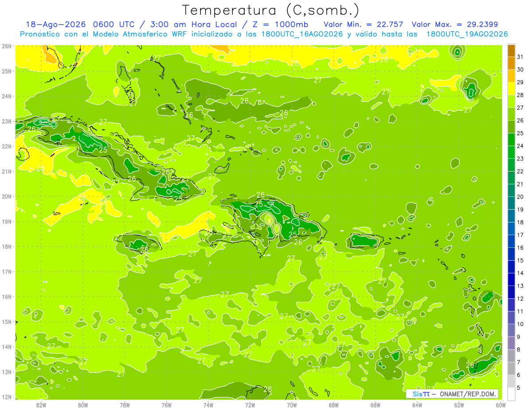Click the '80W' longitude axis label
The width and height of the screenshot is (532, 411).
pos(83,405)
